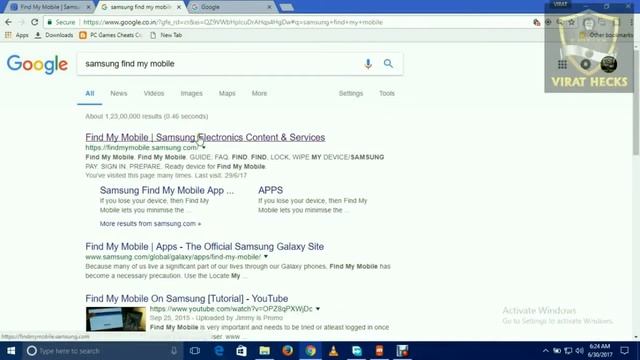Image resolution: width=640 pixels, height=360 pixels.
Task: Switch to Videos results
Action: pyautogui.click(x=154, y=93)
